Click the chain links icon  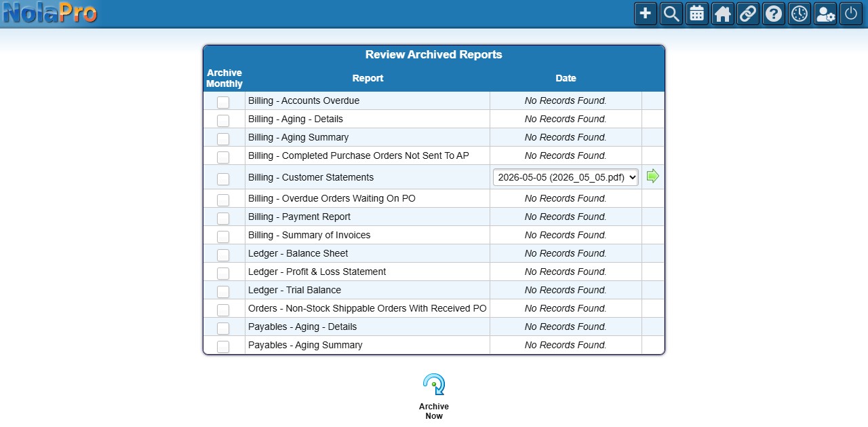click(x=748, y=14)
